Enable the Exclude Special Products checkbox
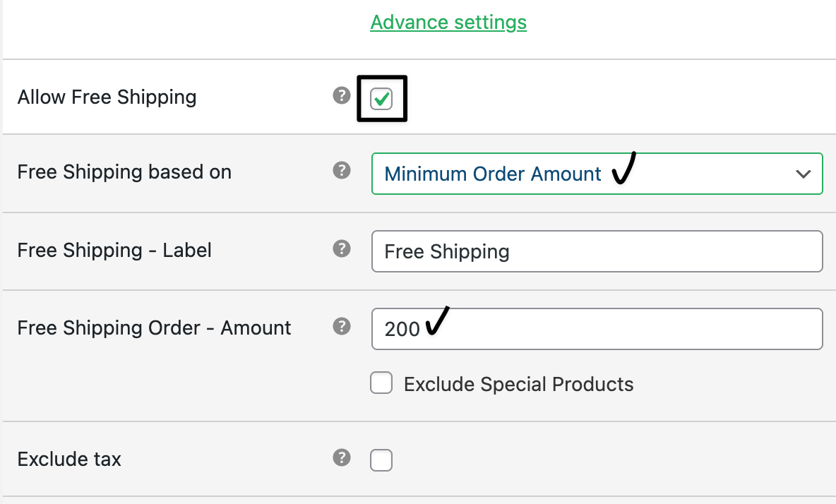The image size is (836, 504). (381, 383)
